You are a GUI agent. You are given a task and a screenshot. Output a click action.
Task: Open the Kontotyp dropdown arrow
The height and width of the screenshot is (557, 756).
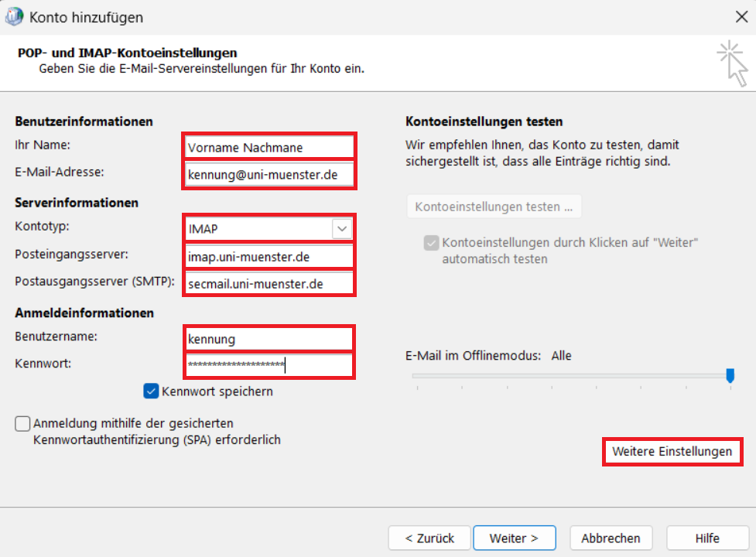(342, 229)
